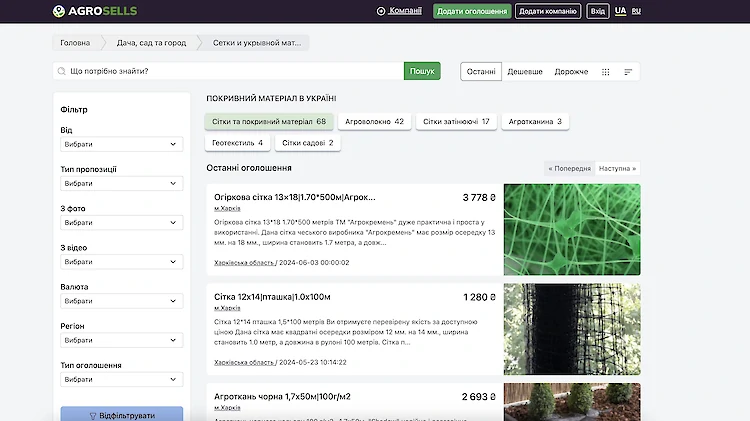Select the Дешевше sorting tab
The image size is (750, 421).
(525, 72)
